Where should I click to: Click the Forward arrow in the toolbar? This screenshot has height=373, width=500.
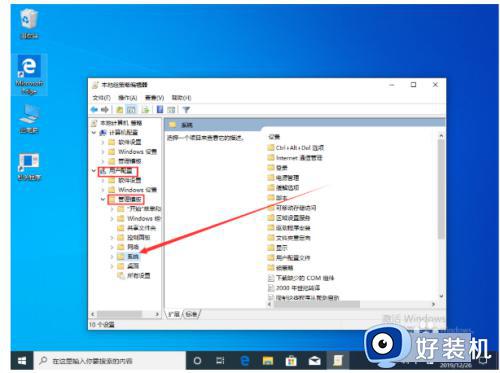tap(105, 110)
